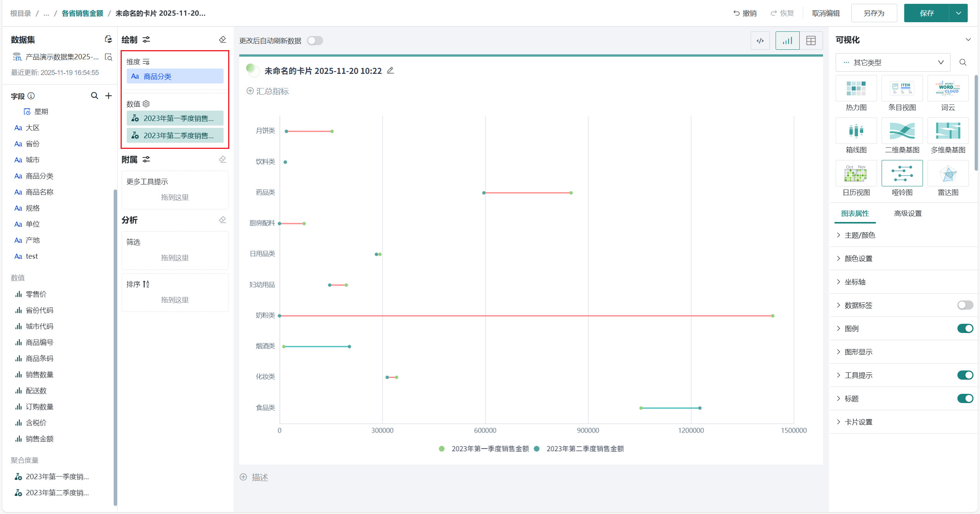Viewport: 980px width, 514px height.
Task: Turn on the data labels switch
Action: 965,305
